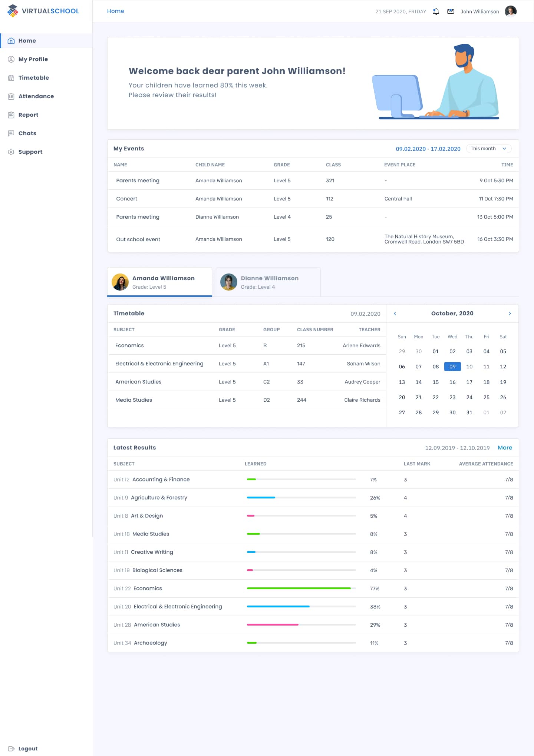Click the October, 2020 calendar title
Viewport: 534px width, 756px height.
tap(452, 314)
